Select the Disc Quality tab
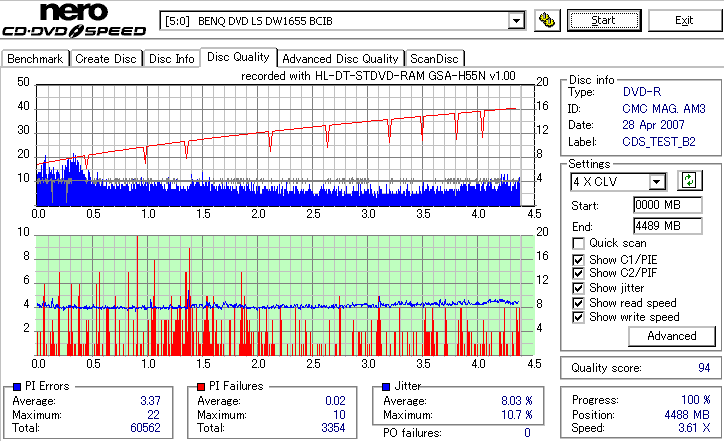Viewport: 724px width, 441px height. [x=238, y=57]
